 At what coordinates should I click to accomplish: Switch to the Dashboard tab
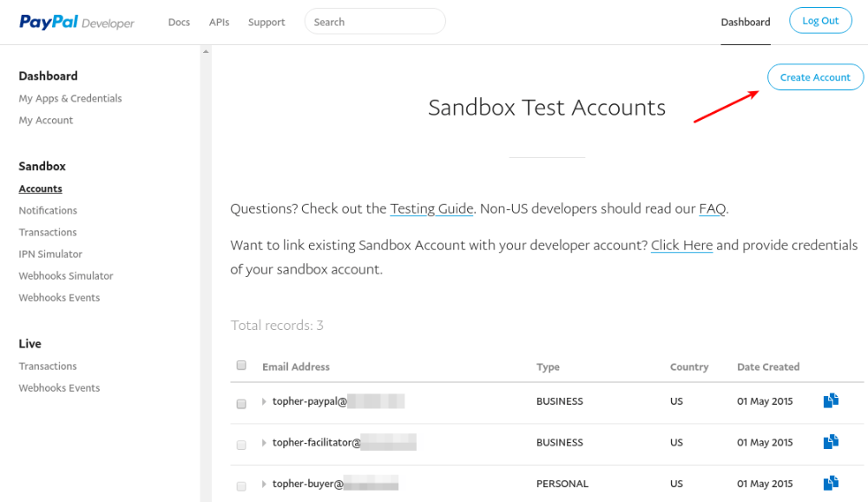pos(745,22)
